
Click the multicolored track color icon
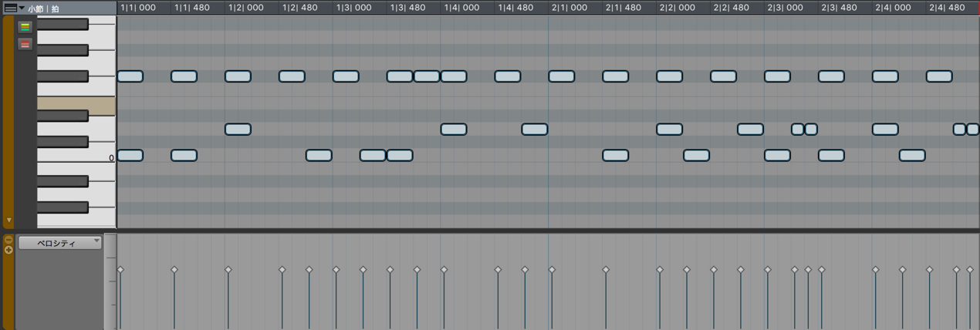[x=25, y=27]
